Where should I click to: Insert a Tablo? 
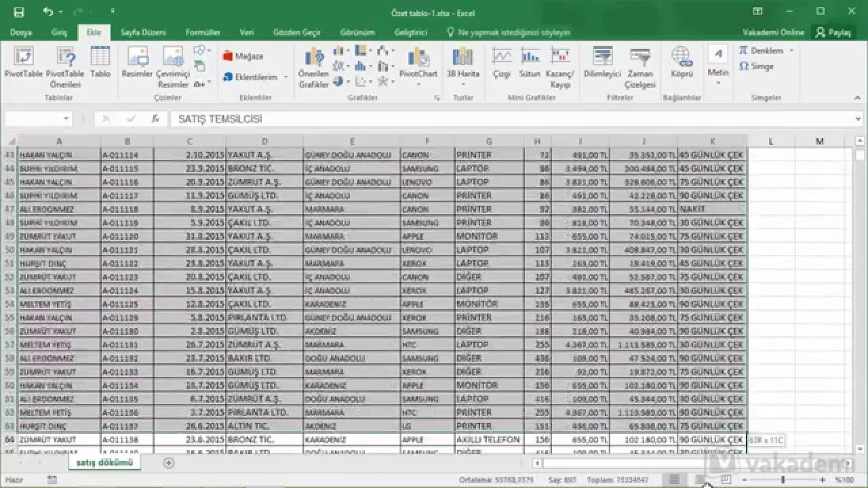100,62
